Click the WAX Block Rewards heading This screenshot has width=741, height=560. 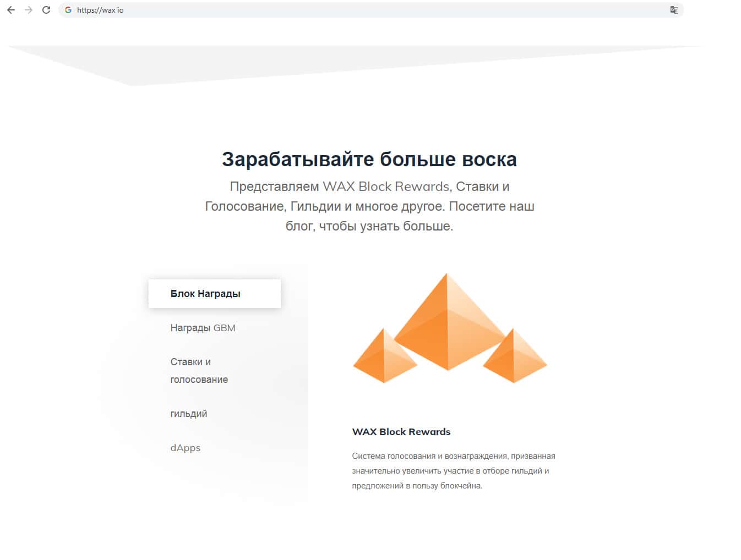point(401,432)
